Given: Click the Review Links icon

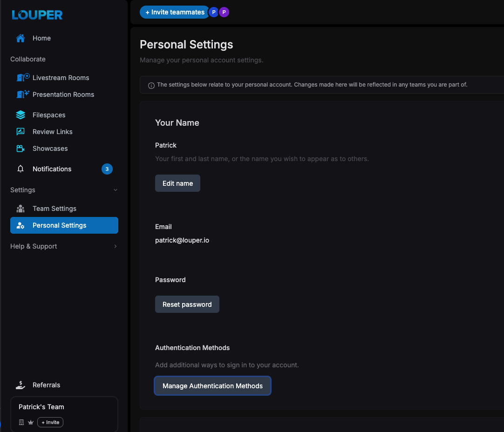Looking at the screenshot, I should (x=20, y=131).
